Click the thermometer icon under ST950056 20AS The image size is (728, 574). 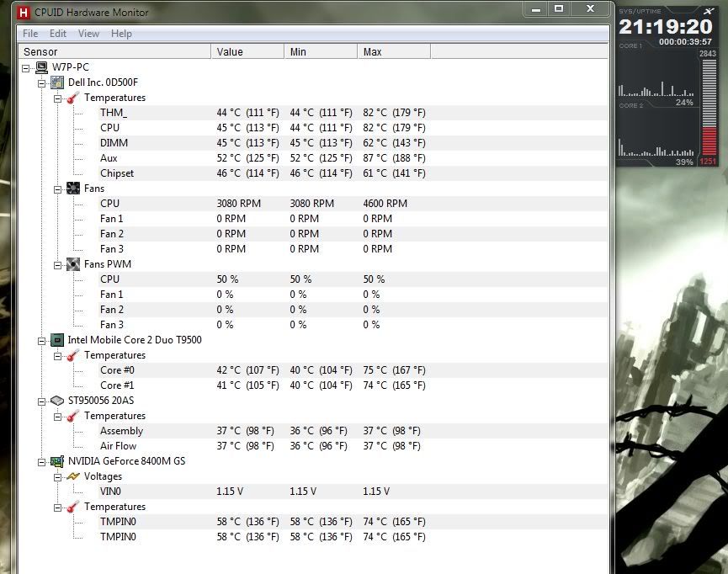(x=73, y=416)
